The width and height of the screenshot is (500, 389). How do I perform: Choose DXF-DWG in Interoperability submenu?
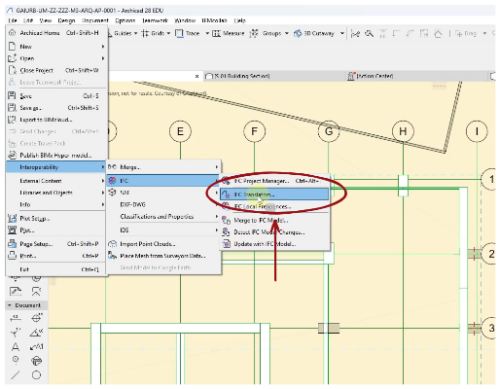[x=163, y=204]
